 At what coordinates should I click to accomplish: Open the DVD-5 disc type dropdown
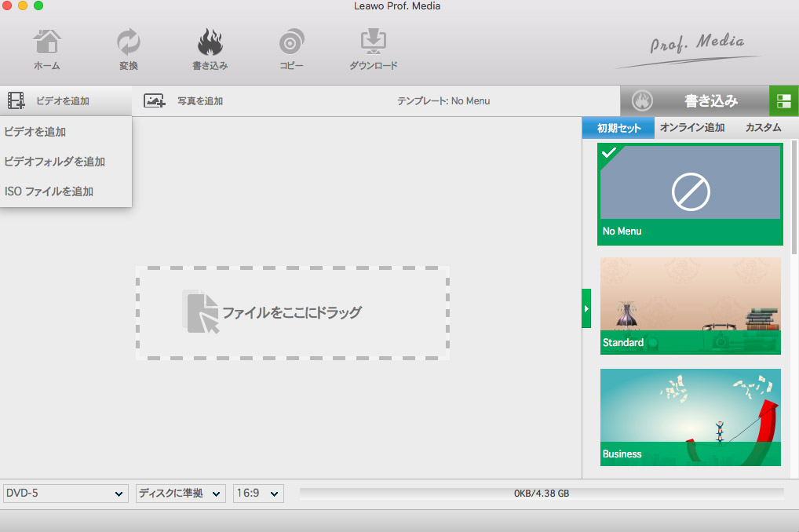tap(65, 494)
